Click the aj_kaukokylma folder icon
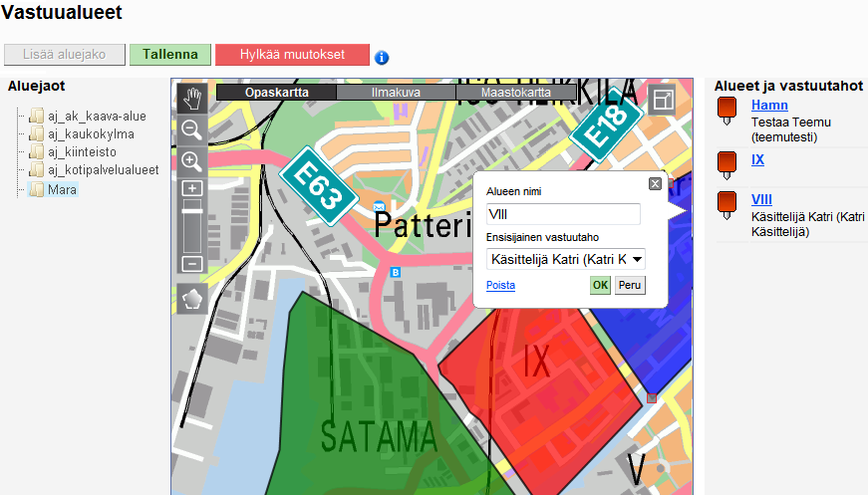This screenshot has height=495, width=868. (37, 133)
